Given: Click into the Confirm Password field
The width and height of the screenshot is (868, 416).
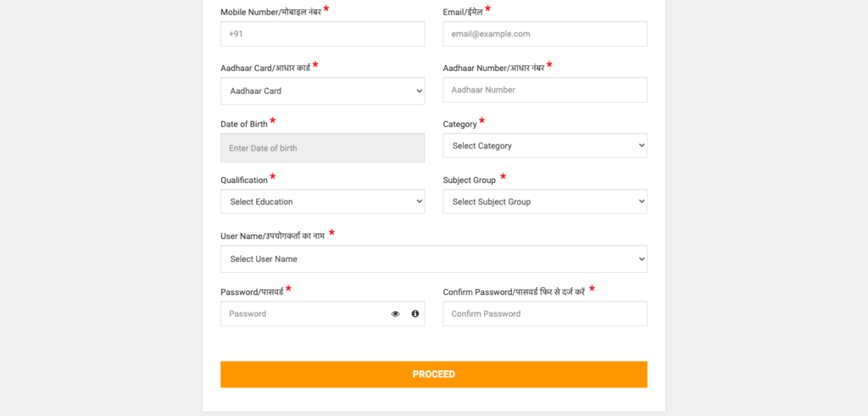Looking at the screenshot, I should click(545, 313).
